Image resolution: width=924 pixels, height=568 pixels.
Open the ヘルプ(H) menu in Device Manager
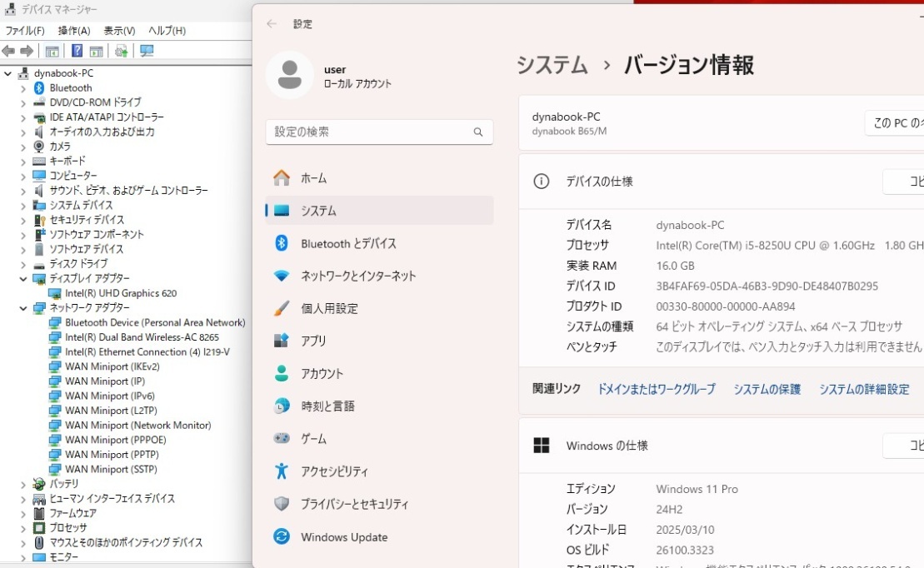[x=167, y=31]
